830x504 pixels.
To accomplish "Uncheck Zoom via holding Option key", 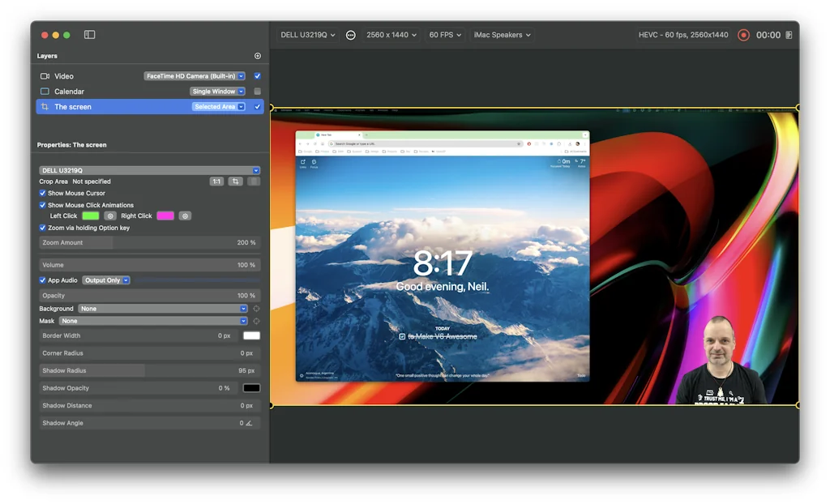I will tap(41, 228).
